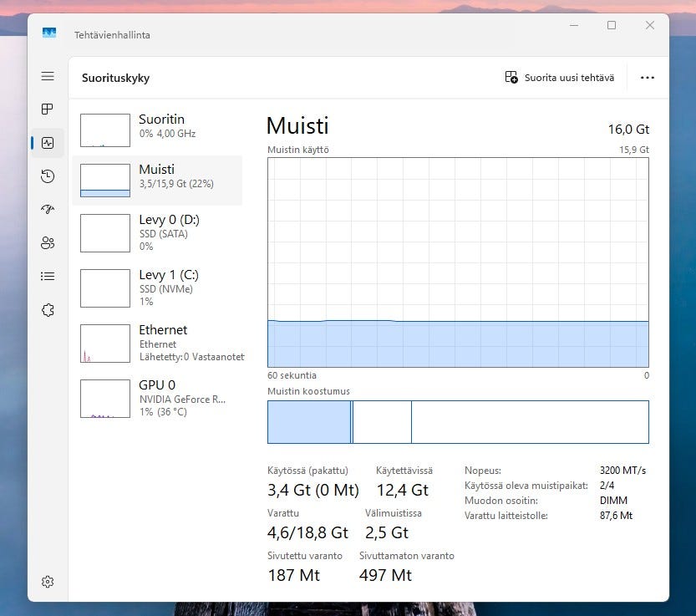Image resolution: width=696 pixels, height=616 pixels.
Task: Click the Ethernet mini graph thumbnail
Action: tap(105, 343)
